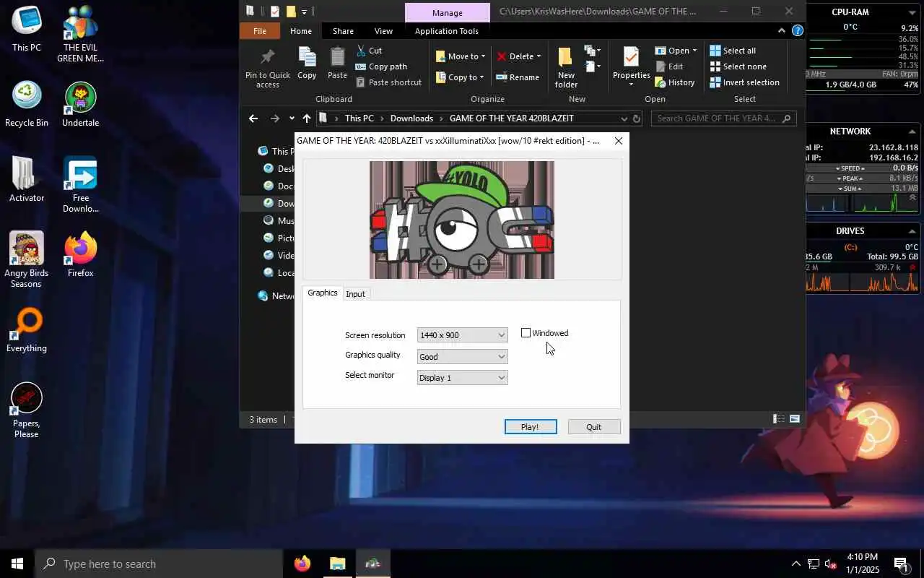Open the Share ribbon tab
The height and width of the screenshot is (578, 924).
click(343, 31)
